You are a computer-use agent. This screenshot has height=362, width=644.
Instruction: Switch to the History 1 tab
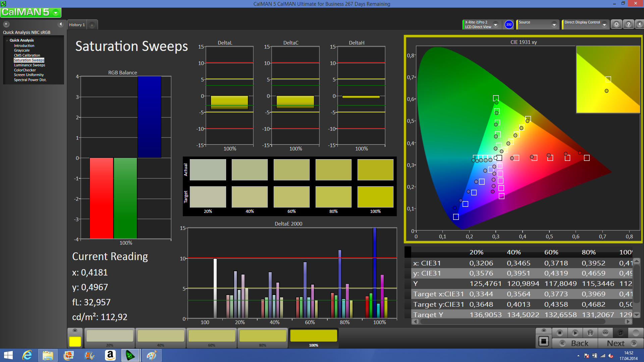coord(77,25)
